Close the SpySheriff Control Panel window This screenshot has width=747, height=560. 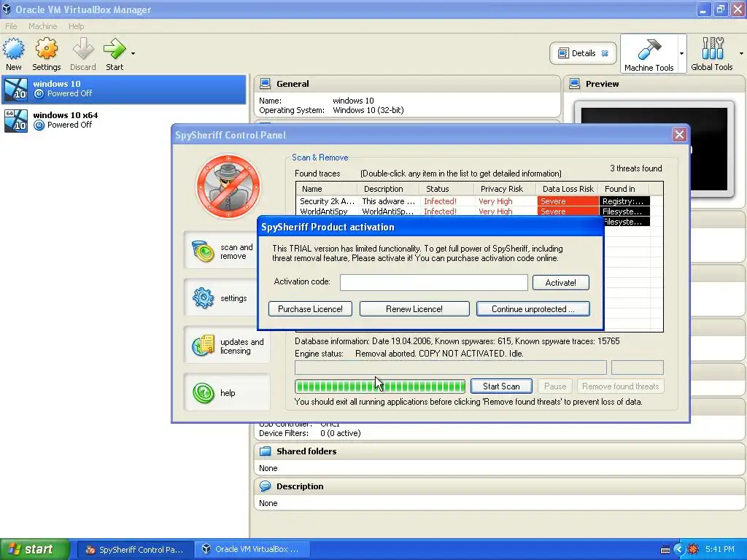click(x=679, y=135)
